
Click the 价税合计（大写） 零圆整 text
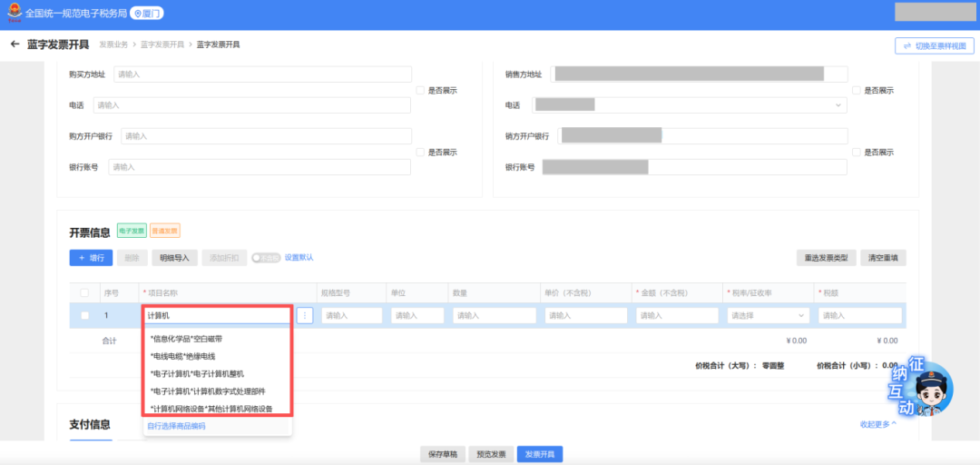(739, 365)
